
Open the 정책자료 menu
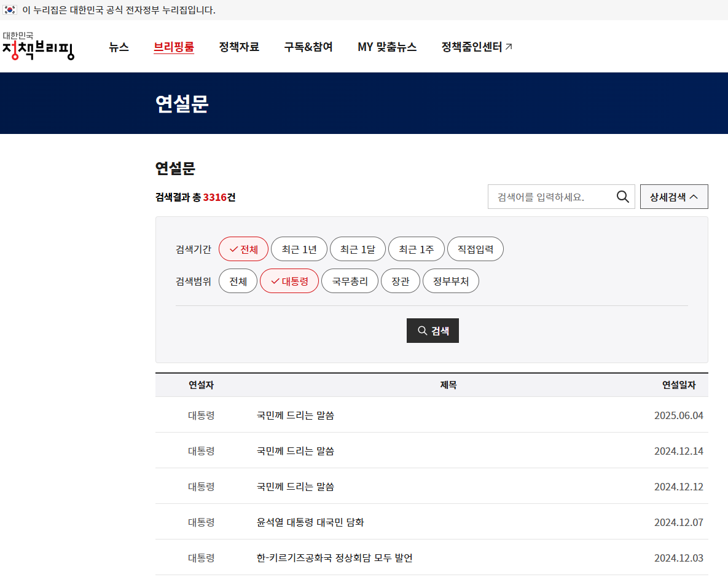pyautogui.click(x=239, y=47)
